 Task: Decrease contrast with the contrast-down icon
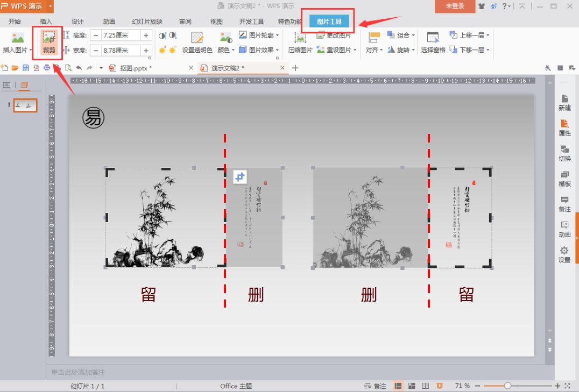[x=173, y=36]
